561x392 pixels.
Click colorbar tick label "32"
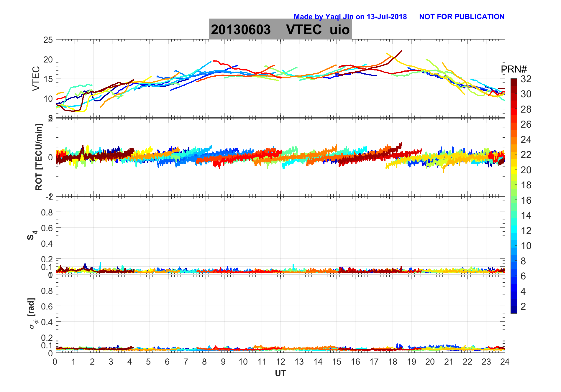tap(526, 79)
